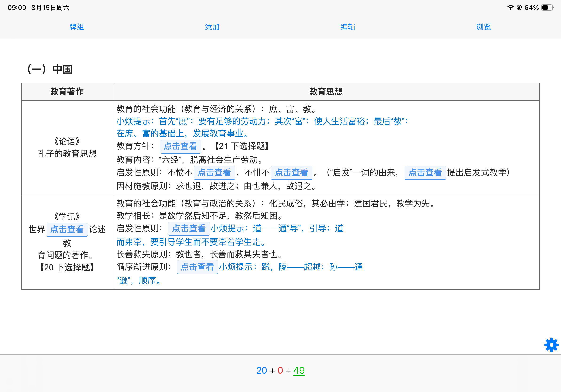The width and height of the screenshot is (561, 392).
Task: Tap the 64% battery percentage
Action: pos(531,8)
